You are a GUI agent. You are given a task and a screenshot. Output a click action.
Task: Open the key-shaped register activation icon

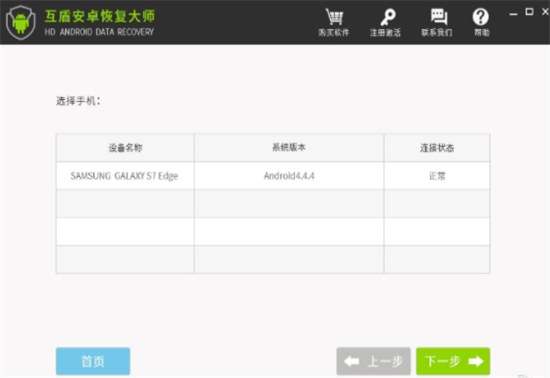coord(388,17)
